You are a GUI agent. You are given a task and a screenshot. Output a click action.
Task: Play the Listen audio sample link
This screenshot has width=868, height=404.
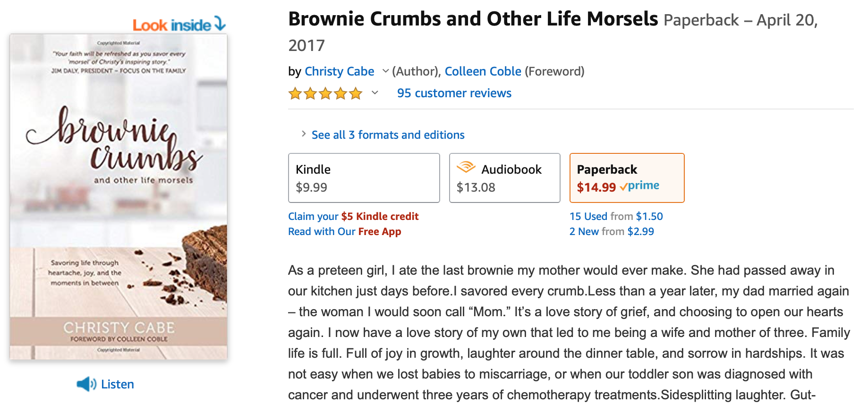click(117, 384)
